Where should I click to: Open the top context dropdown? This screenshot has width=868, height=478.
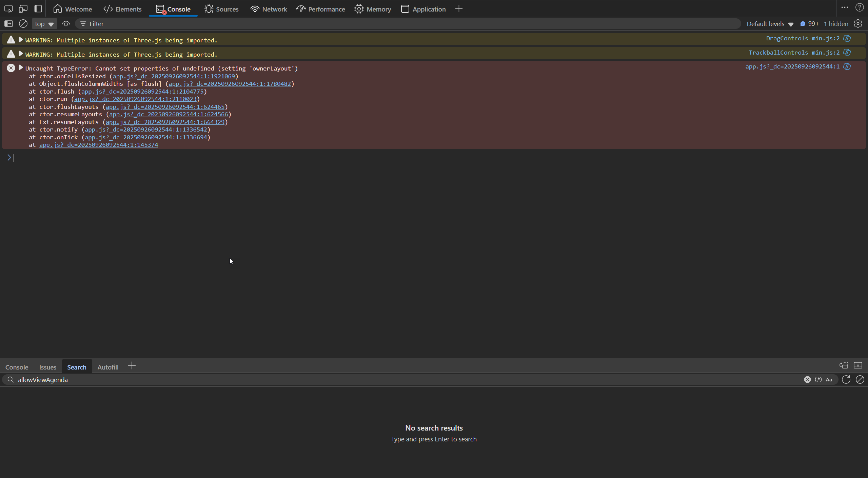pyautogui.click(x=44, y=24)
